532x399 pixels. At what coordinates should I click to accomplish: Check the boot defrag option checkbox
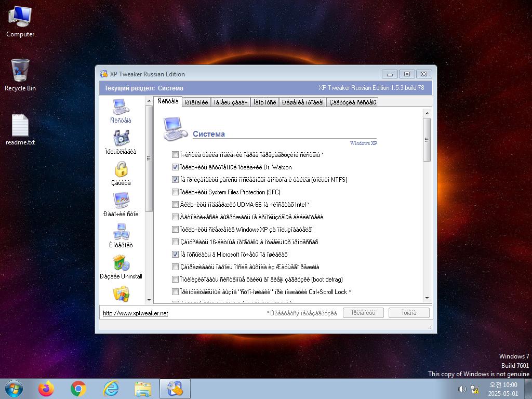(175, 279)
